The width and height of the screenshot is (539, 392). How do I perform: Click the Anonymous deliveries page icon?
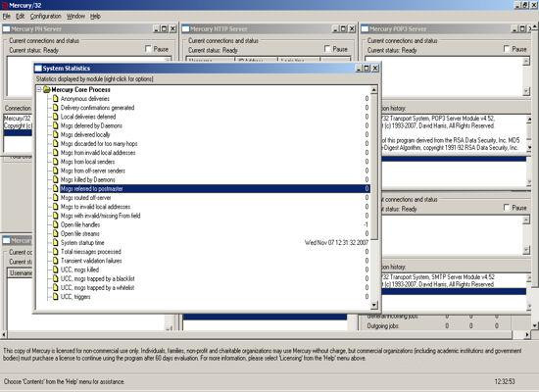click(x=55, y=99)
